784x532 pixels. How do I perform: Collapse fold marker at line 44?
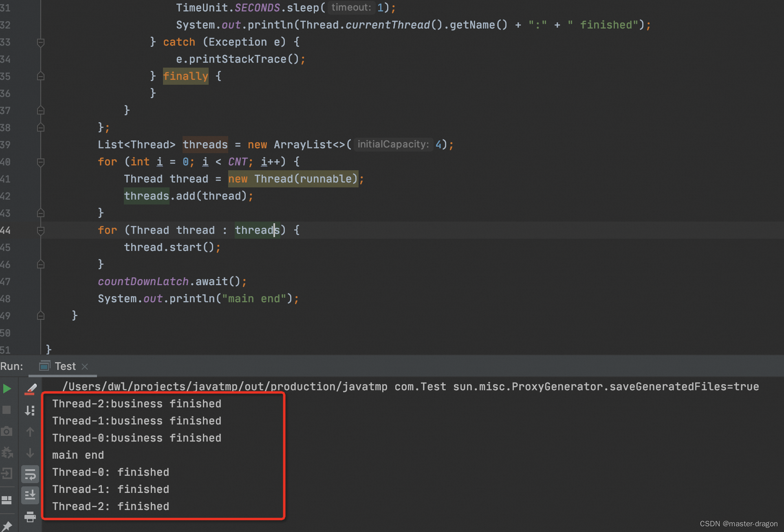point(41,231)
